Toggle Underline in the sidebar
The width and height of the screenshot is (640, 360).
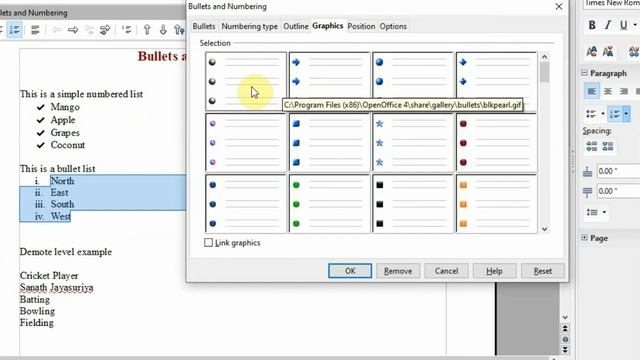pos(623,25)
